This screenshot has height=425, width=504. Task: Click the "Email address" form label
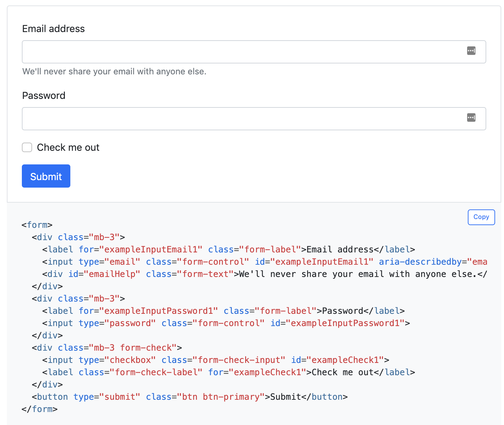click(x=53, y=29)
